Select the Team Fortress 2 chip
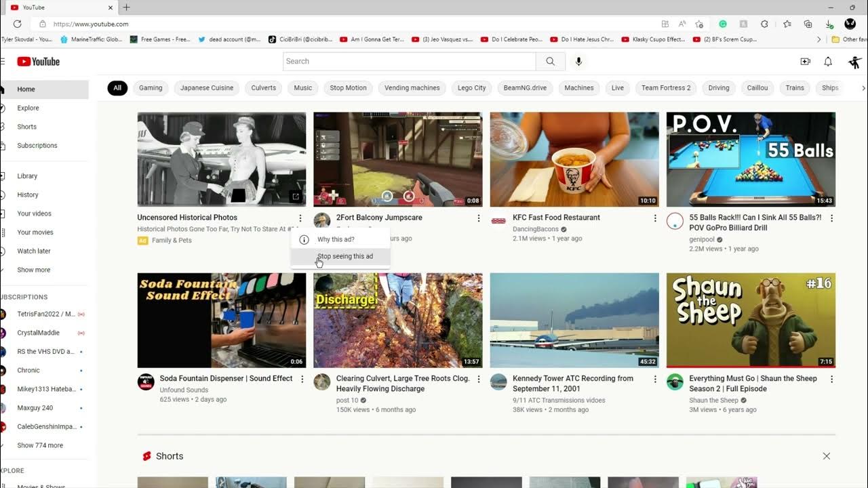Image resolution: width=868 pixels, height=488 pixels. pyautogui.click(x=666, y=88)
